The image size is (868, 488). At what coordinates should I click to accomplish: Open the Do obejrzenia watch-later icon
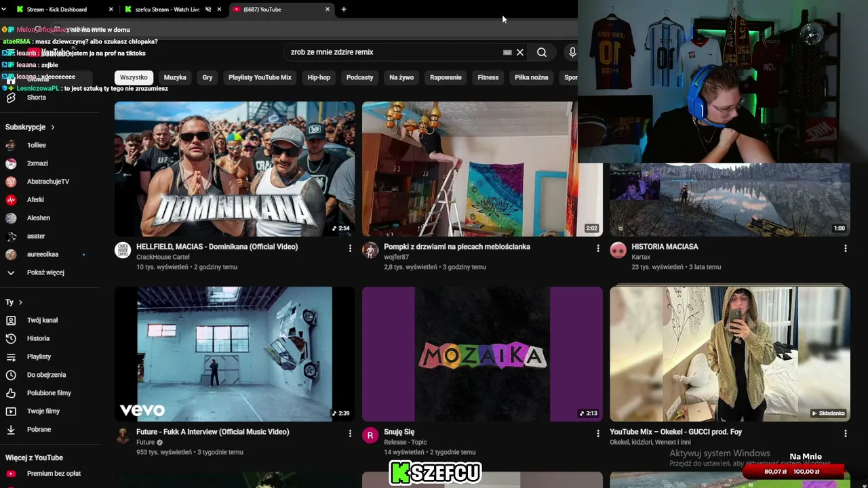11,375
